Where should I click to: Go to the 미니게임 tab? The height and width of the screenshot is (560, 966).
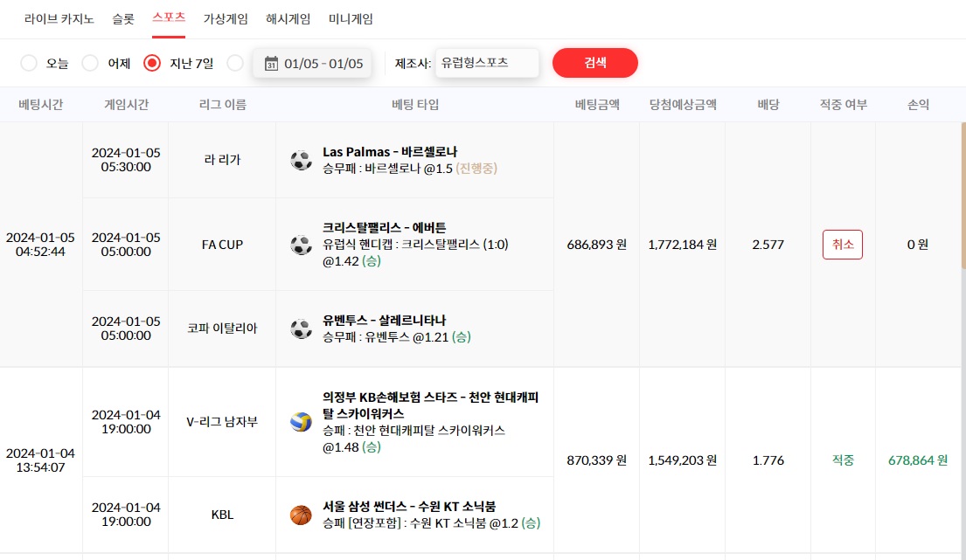coord(351,19)
